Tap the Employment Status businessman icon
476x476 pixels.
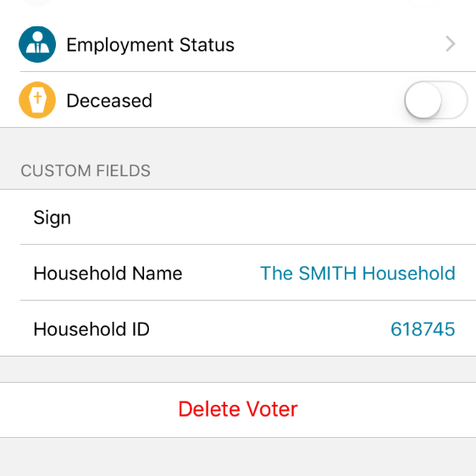pos(37,44)
